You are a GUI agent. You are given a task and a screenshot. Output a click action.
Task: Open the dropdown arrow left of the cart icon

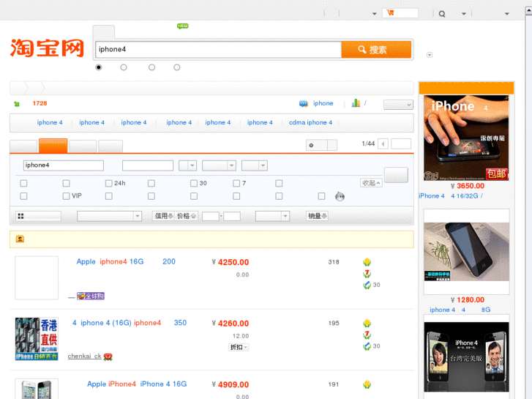coord(375,14)
